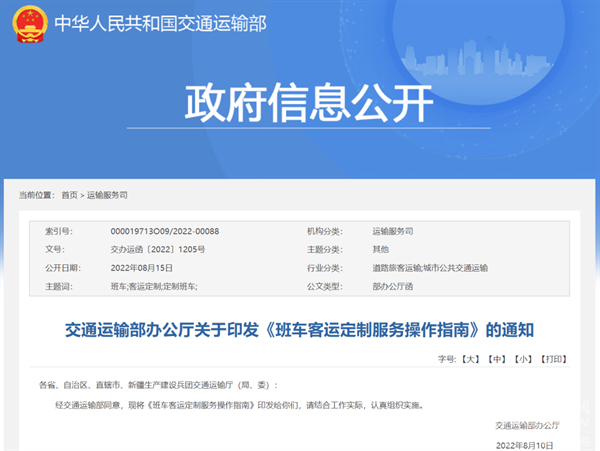
Task: Click the 交通运输部办公厅 signature line
Action: [530, 425]
